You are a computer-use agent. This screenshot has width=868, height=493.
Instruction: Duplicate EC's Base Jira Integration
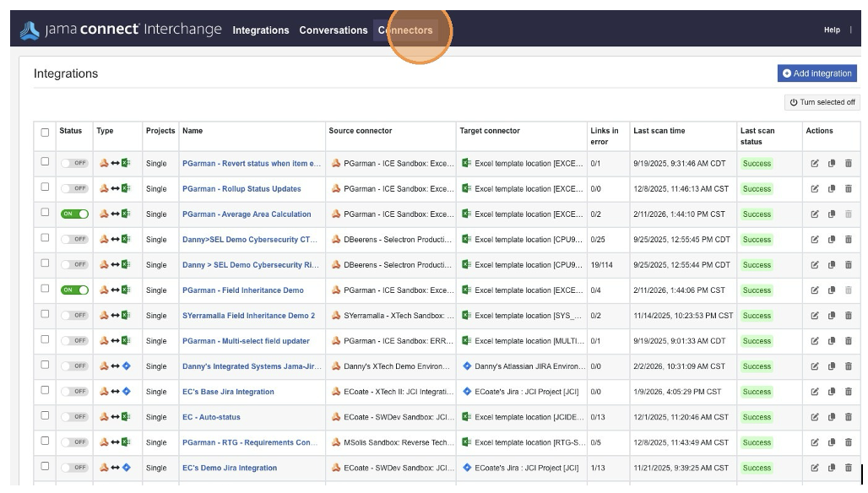point(832,392)
